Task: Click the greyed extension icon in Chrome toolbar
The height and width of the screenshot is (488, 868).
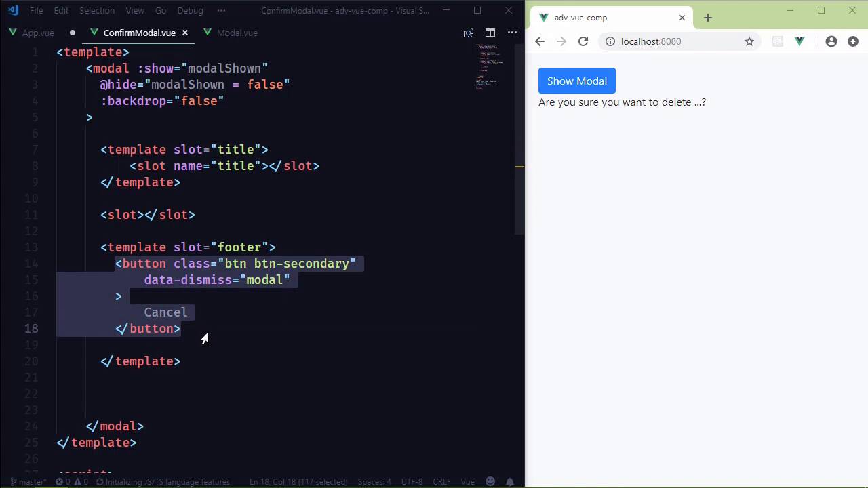Action: 778,41
